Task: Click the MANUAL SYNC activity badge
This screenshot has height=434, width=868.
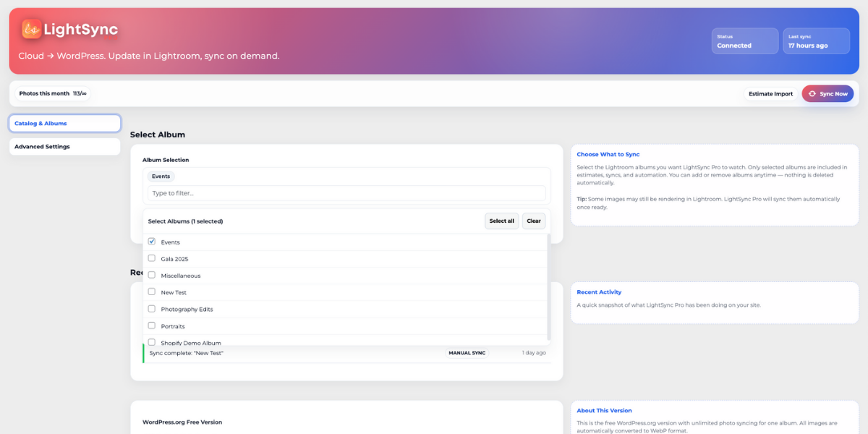Action: (467, 353)
